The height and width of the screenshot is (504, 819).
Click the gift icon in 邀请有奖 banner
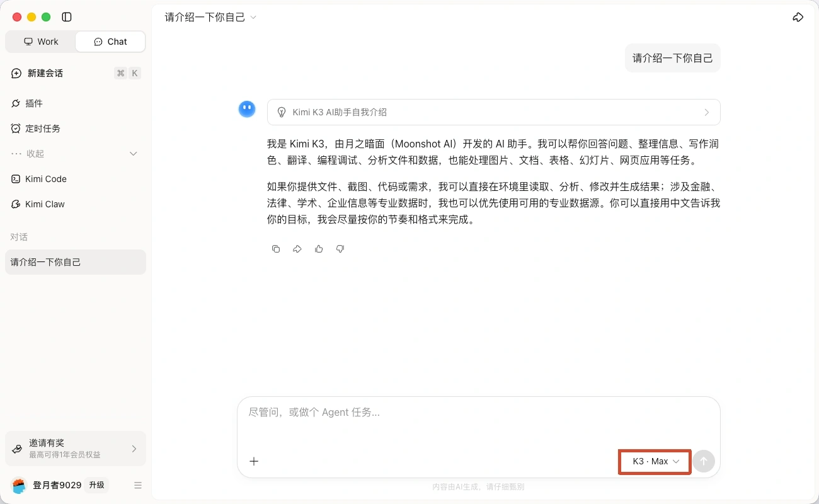tap(18, 449)
